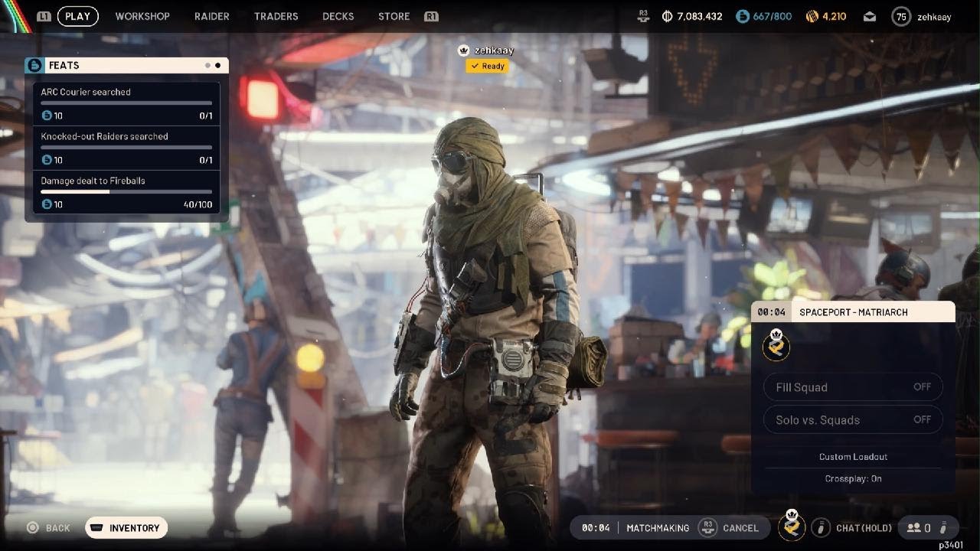Toggle Fill Squad option
Image resolution: width=980 pixels, height=551 pixels.
click(x=853, y=387)
